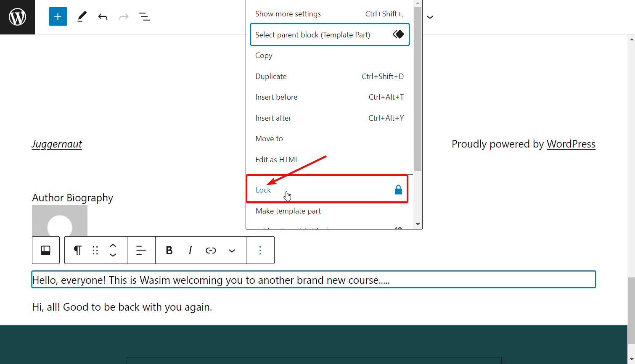The image size is (635, 364).
Task: Select parent template part block icon
Action: 46,251
